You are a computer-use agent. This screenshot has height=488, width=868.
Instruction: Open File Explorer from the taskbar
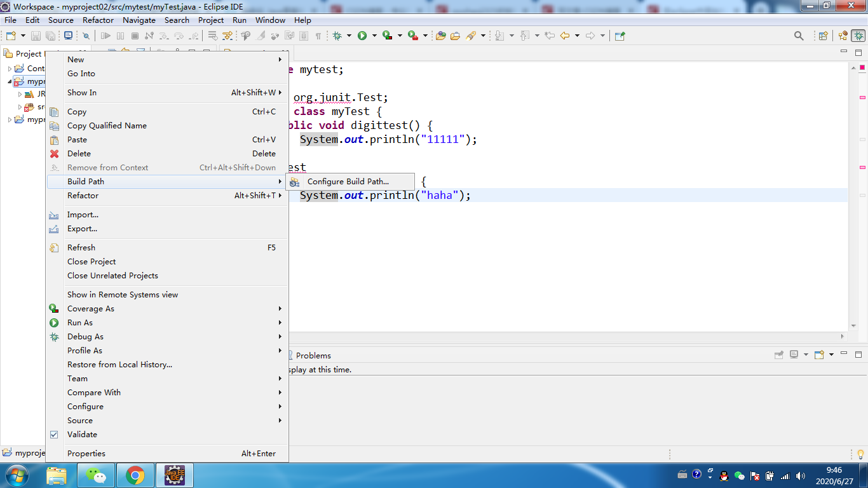[x=57, y=475]
